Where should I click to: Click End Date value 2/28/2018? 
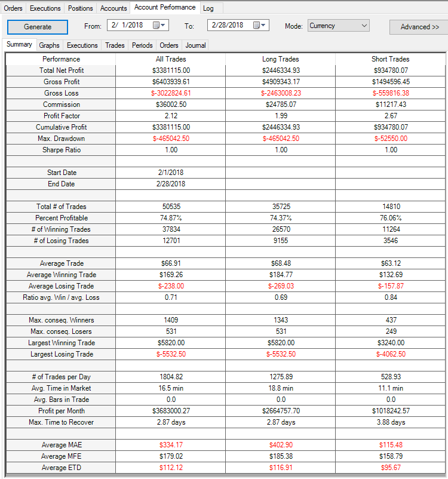[171, 183]
